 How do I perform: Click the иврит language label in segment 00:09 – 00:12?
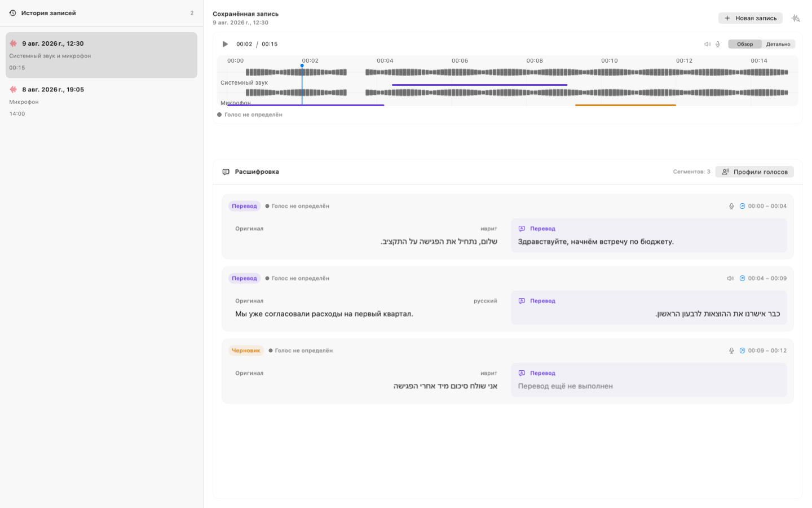coord(489,373)
